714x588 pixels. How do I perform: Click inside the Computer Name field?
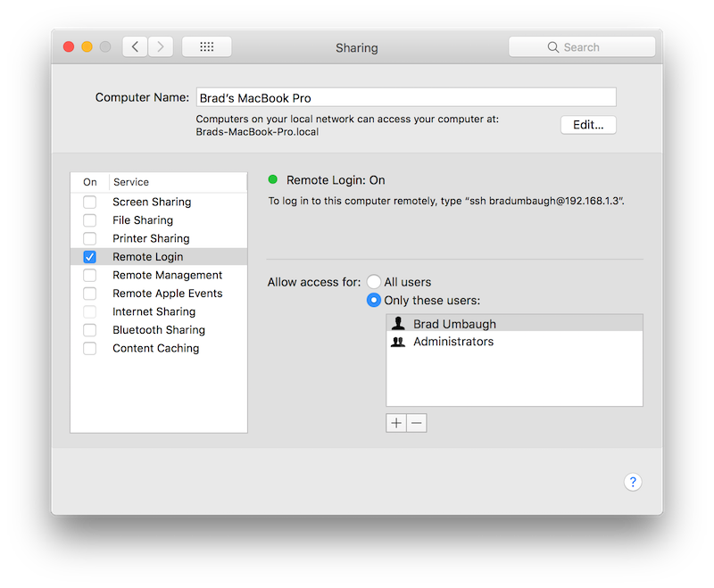click(x=406, y=96)
